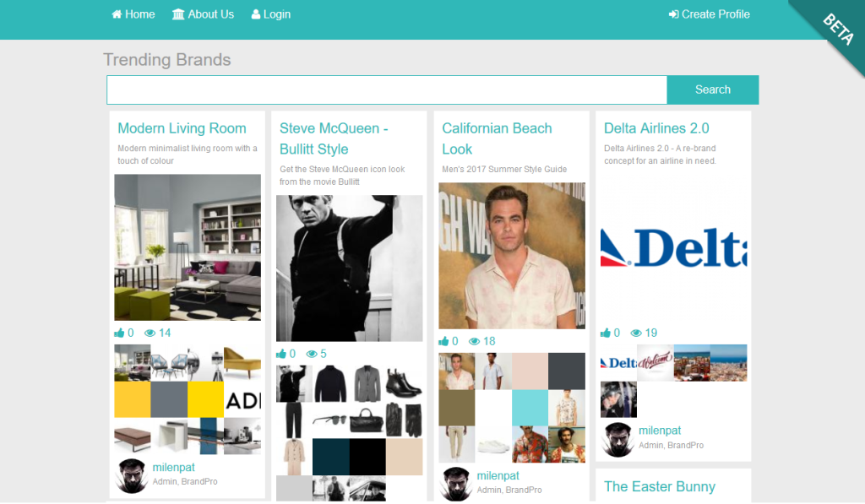Screen dimensions: 865x504
Task: Select the black leather bag thumbnail
Action: coord(367,420)
